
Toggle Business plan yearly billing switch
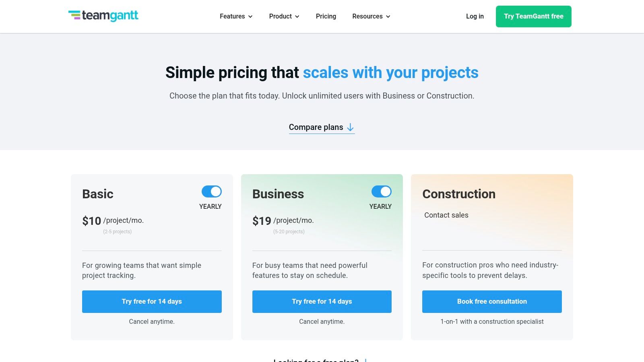coord(382,191)
